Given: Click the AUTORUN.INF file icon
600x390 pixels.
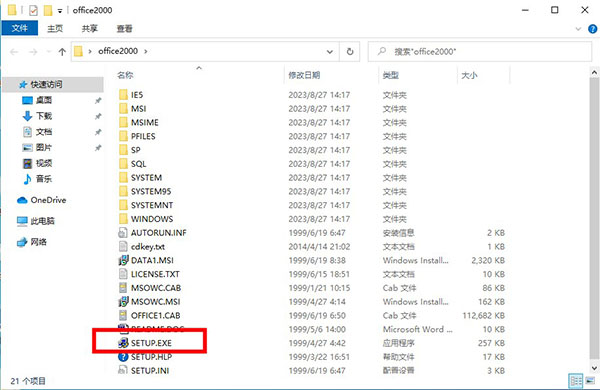Looking at the screenshot, I should [123, 232].
